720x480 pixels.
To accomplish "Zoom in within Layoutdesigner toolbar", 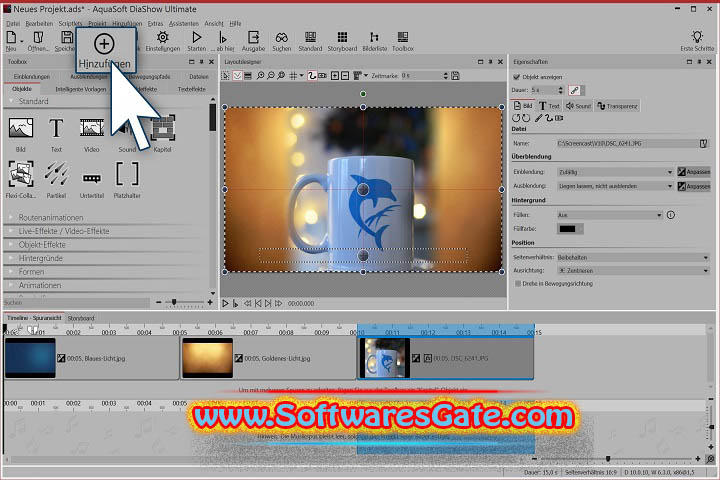I will (260, 76).
